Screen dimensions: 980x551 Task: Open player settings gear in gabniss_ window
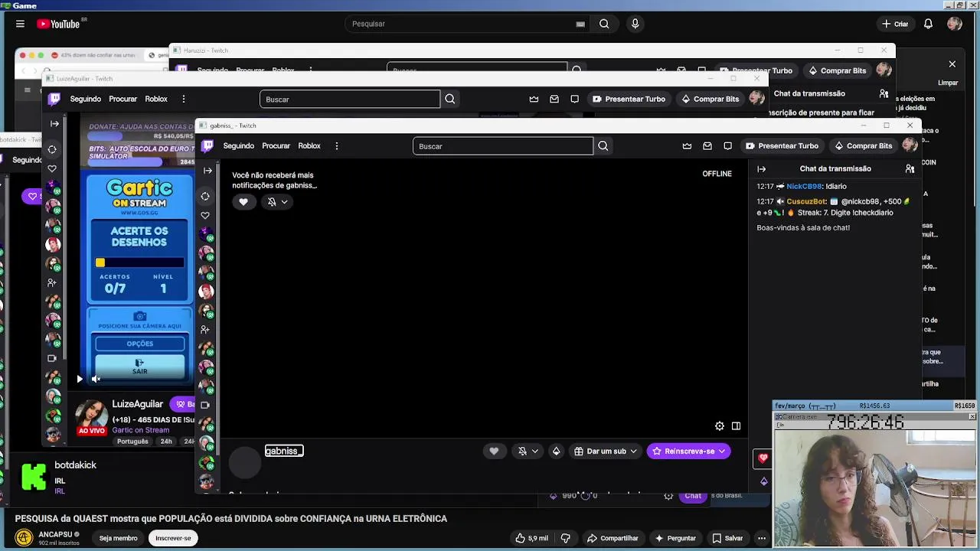pos(719,426)
